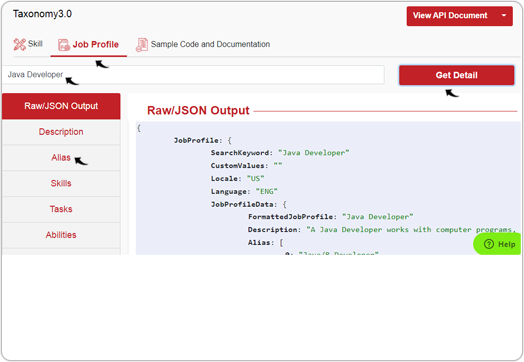524x362 pixels.
Task: Switch to the Skill tab
Action: (x=28, y=44)
